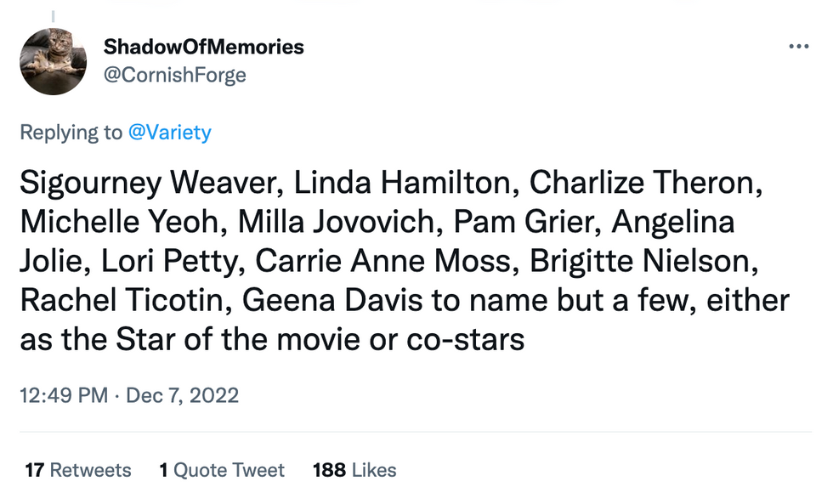Visit the @CornishForge handle link
The image size is (833, 504).
175,75
